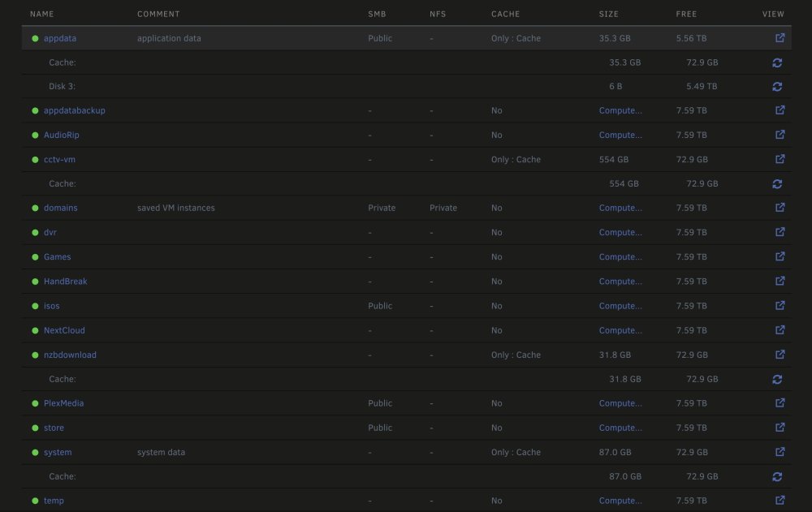The image size is (812, 512).
Task: Browse the cctv-vm share view icon
Action: 780,159
